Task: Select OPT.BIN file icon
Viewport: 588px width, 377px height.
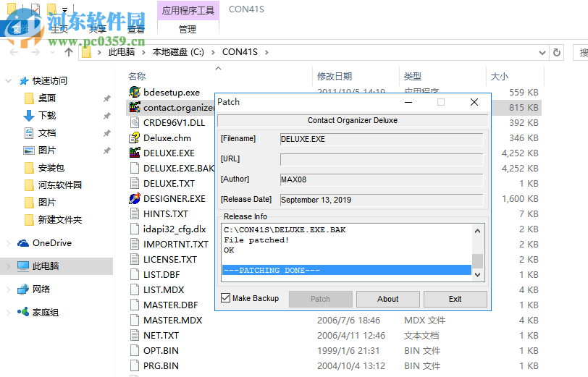Action: tap(135, 350)
